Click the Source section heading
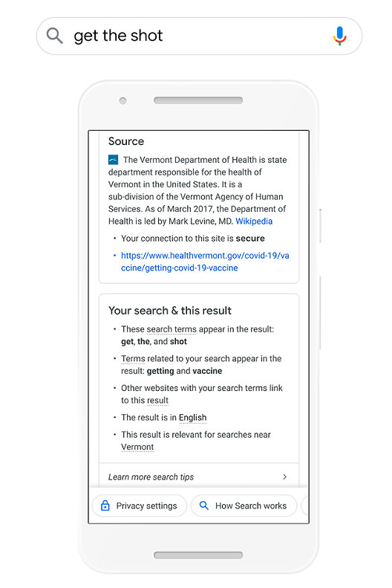The width and height of the screenshot is (392, 588). click(126, 141)
